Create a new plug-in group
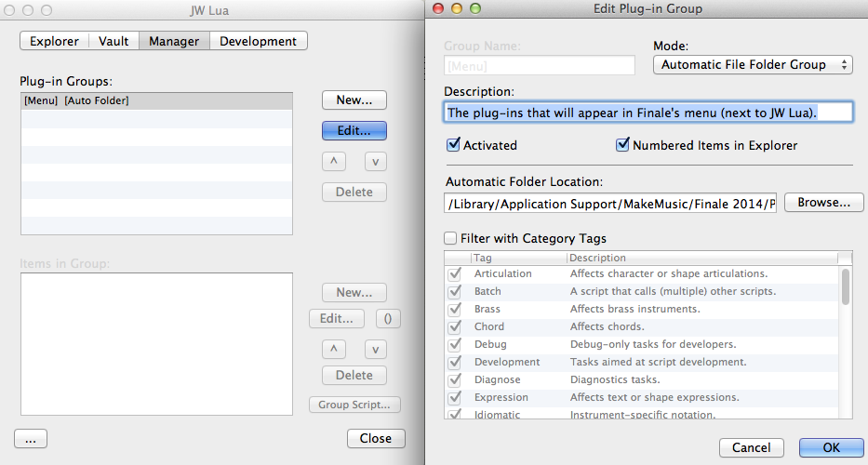Screen dimensions: 868x465 pos(354,100)
